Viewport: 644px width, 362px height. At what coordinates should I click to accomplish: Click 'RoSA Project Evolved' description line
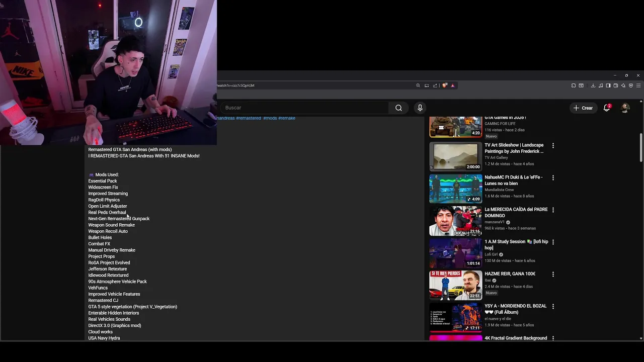click(109, 262)
